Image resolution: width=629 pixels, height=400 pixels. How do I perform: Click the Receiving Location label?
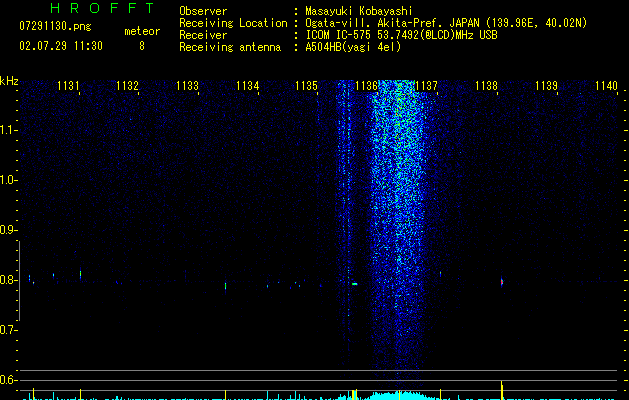pyautogui.click(x=233, y=23)
